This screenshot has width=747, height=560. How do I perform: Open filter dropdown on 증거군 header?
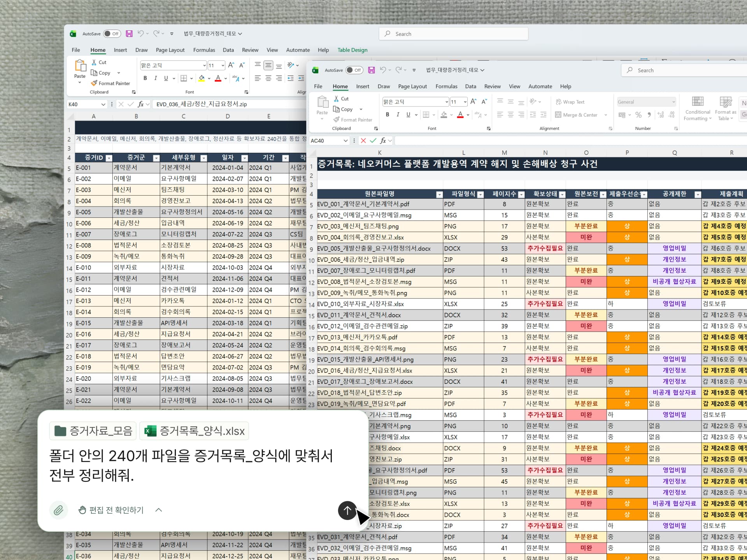pyautogui.click(x=156, y=158)
